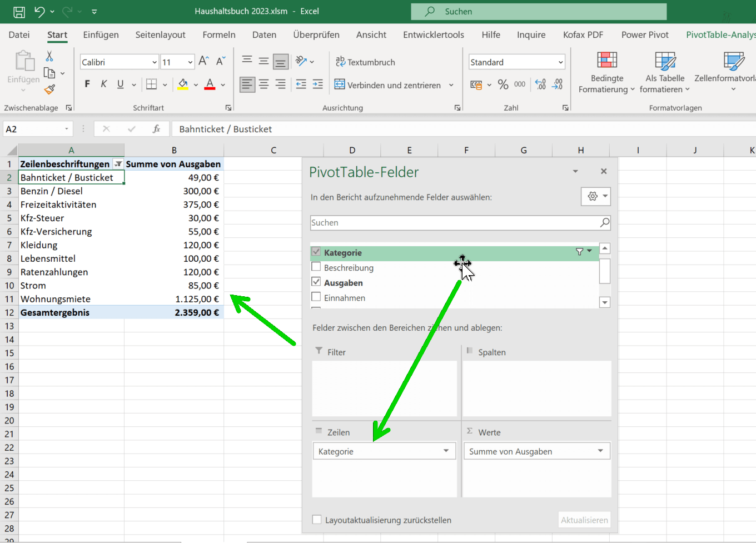
Task: Open the font size dropdown
Action: (190, 62)
